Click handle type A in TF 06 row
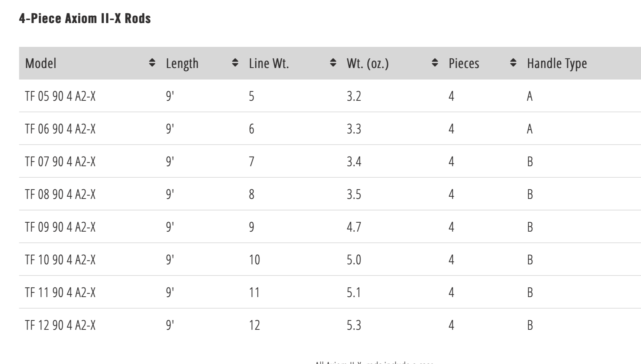Viewport: 641px width, 364px height. (x=530, y=129)
